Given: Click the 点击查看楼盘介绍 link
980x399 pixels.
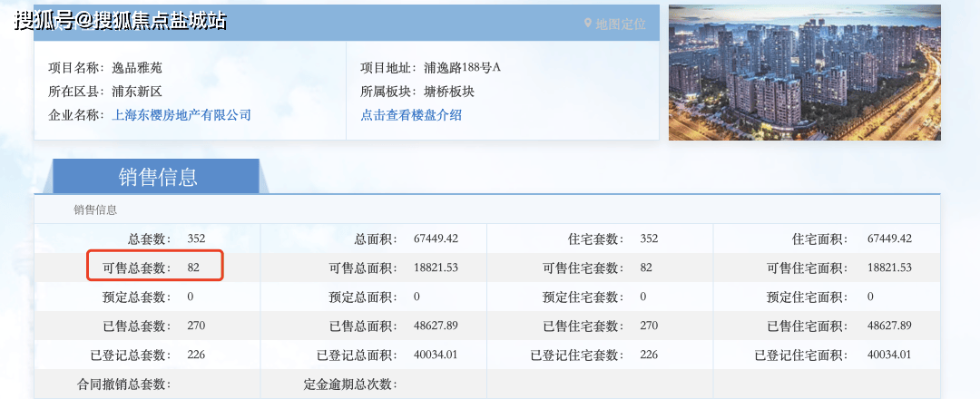Looking at the screenshot, I should (x=411, y=115).
